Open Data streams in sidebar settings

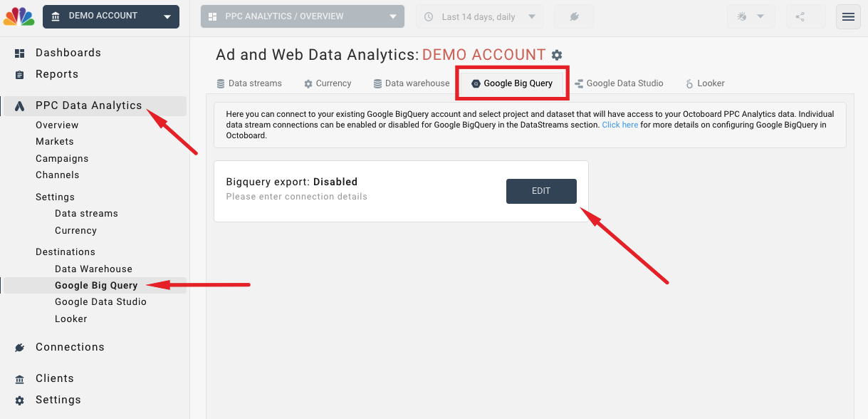tap(86, 213)
